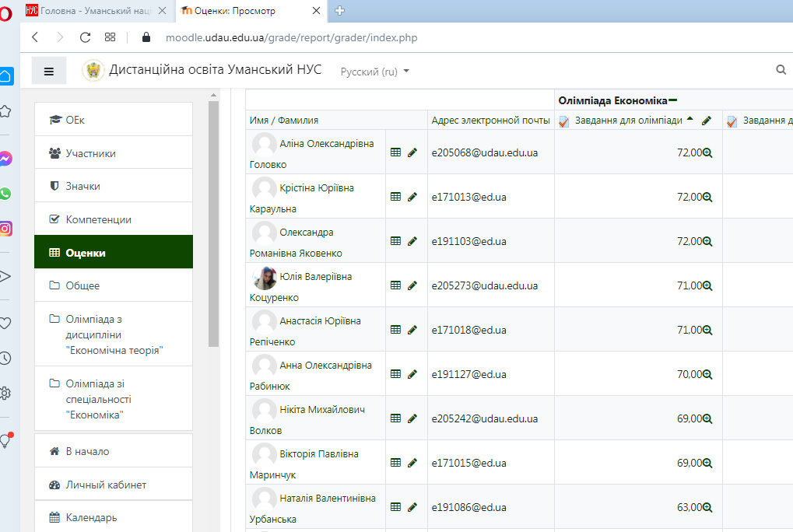Open grade report grid for Коцуренко
This screenshot has width=793, height=532.
click(396, 285)
